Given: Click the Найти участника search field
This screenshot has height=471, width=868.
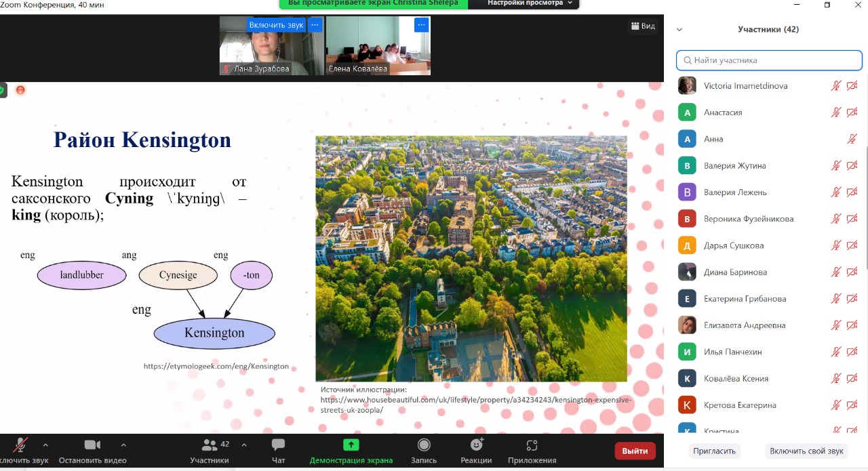Looking at the screenshot, I should tap(769, 60).
